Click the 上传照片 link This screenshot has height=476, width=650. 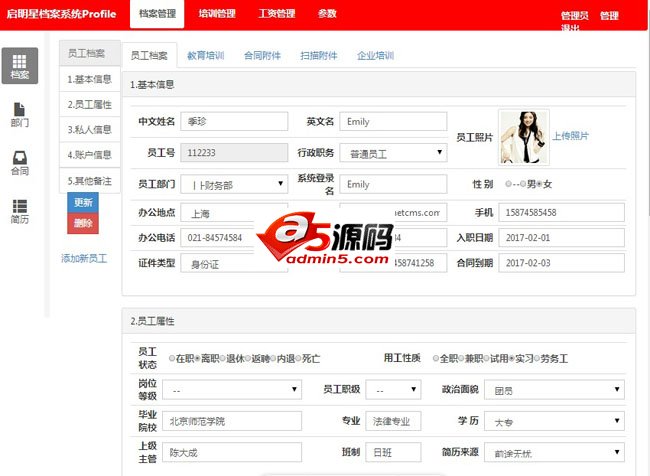[x=570, y=136]
